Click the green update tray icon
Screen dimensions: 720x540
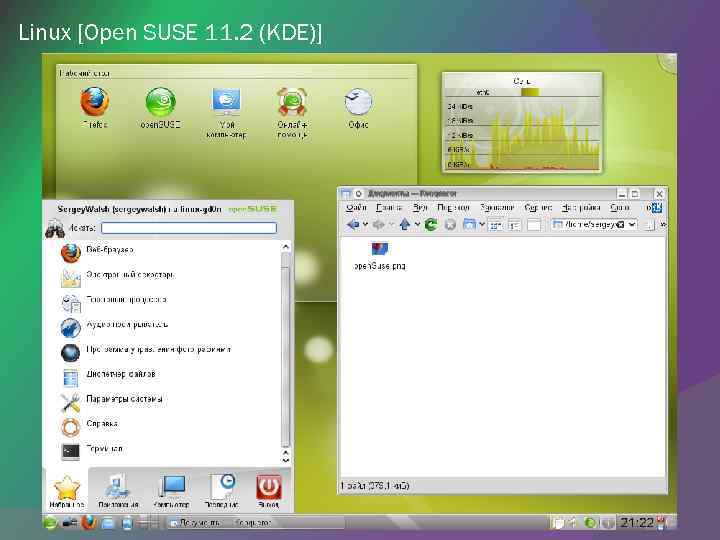pos(590,523)
